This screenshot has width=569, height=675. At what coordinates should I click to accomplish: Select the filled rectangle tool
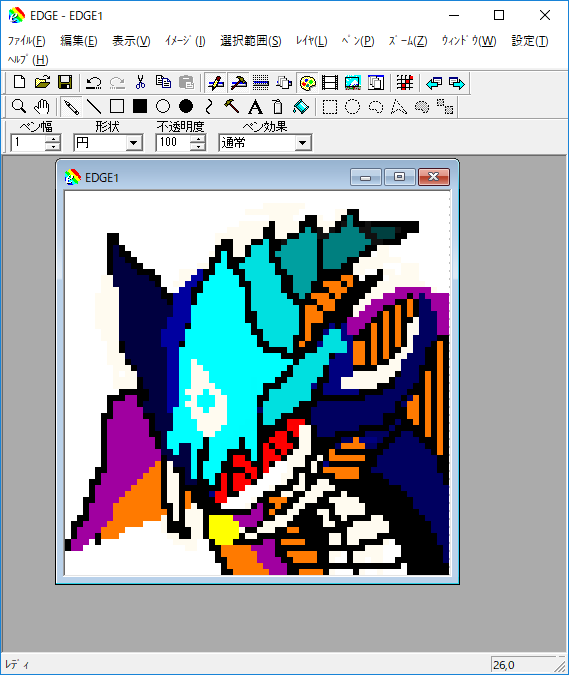[x=140, y=106]
